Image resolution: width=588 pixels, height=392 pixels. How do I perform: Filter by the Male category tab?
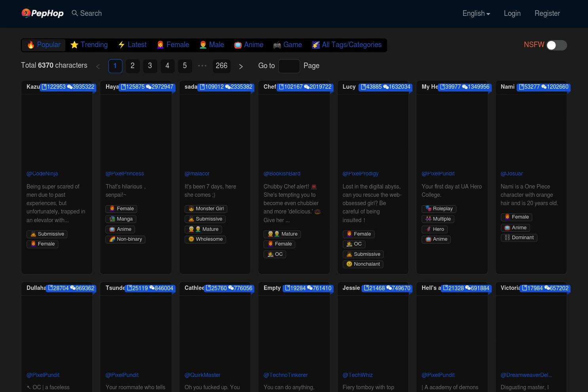[x=212, y=45]
